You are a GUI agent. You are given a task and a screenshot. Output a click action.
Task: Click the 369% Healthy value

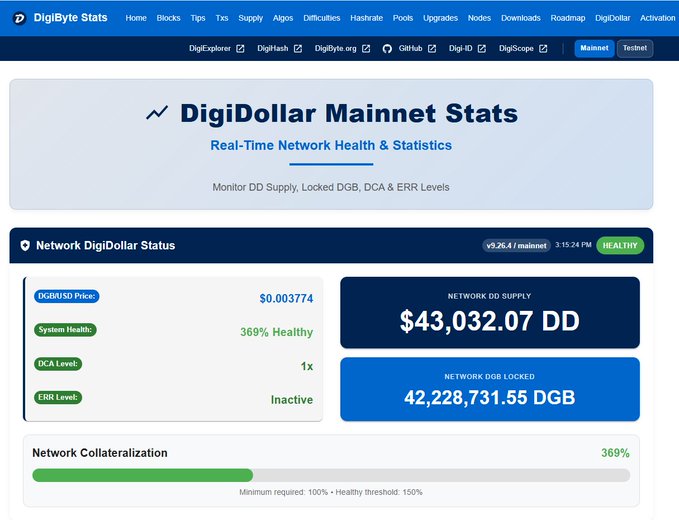(277, 332)
